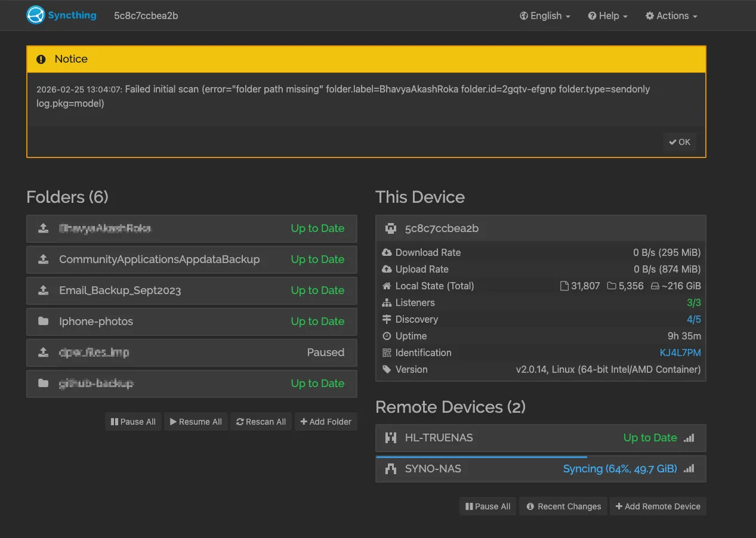Click the folder icon beside Iphone-photos
The image size is (756, 538).
pyautogui.click(x=43, y=321)
